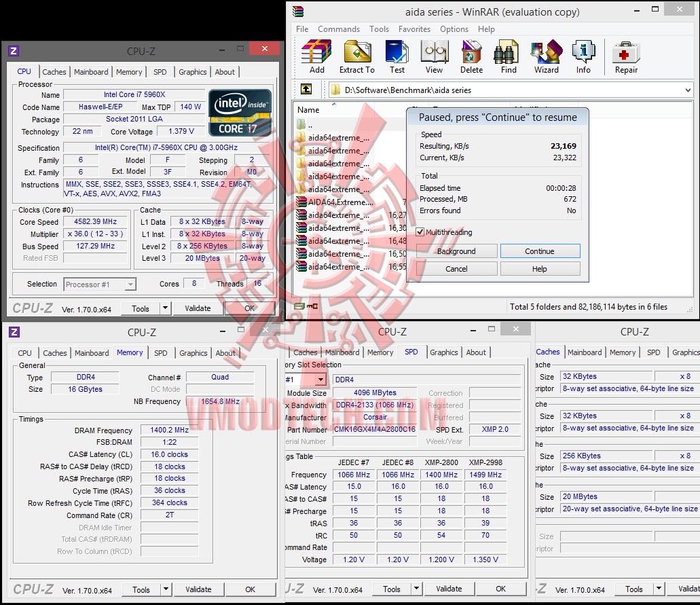Viewport: 700px width, 605px height.
Task: Click the WinRAR status bar resize grip
Action: coord(690,309)
